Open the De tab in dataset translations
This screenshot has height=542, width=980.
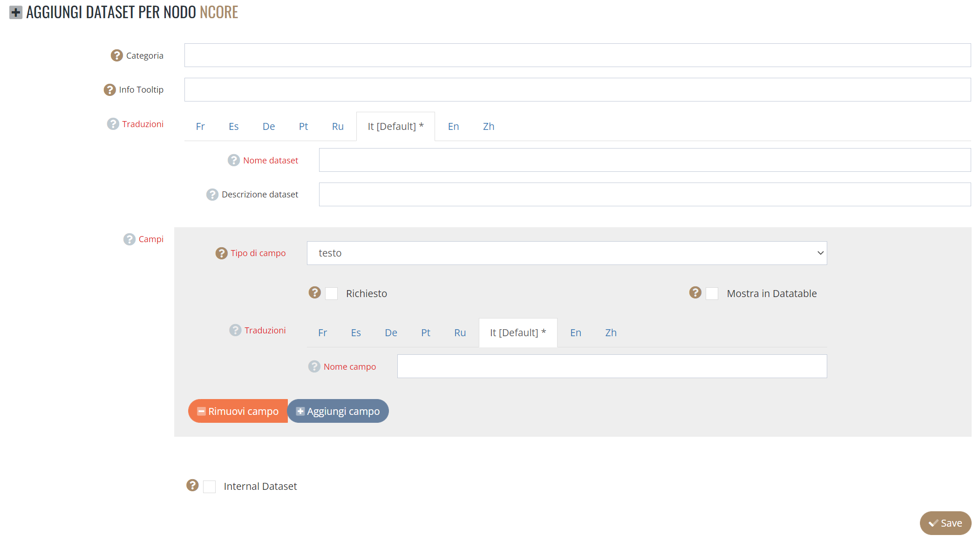click(269, 127)
